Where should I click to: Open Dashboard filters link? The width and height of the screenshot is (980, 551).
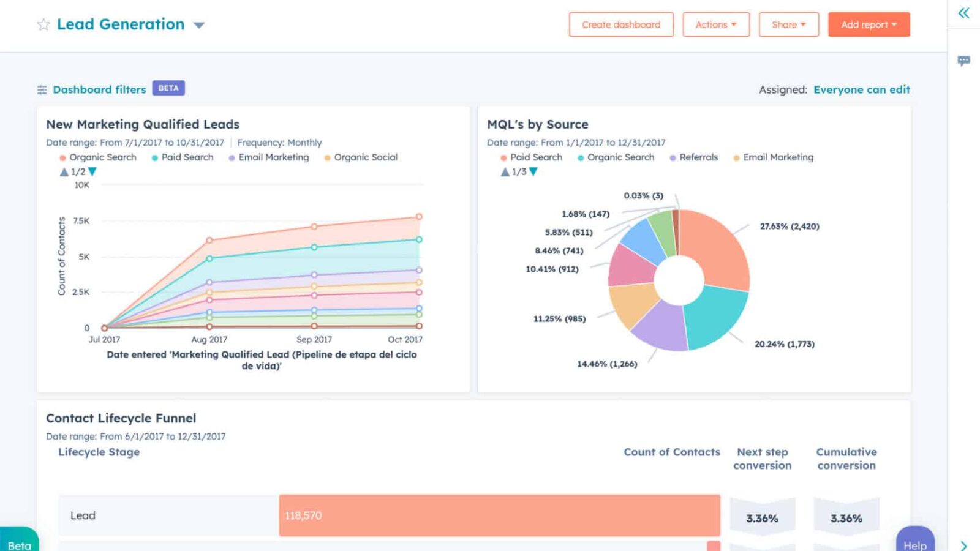coord(99,89)
